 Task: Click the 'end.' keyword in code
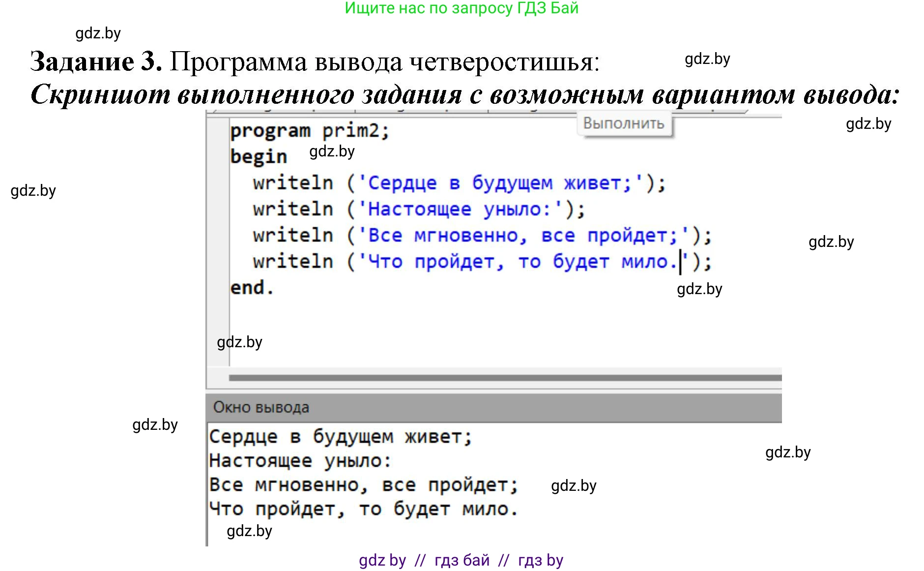coord(252,288)
